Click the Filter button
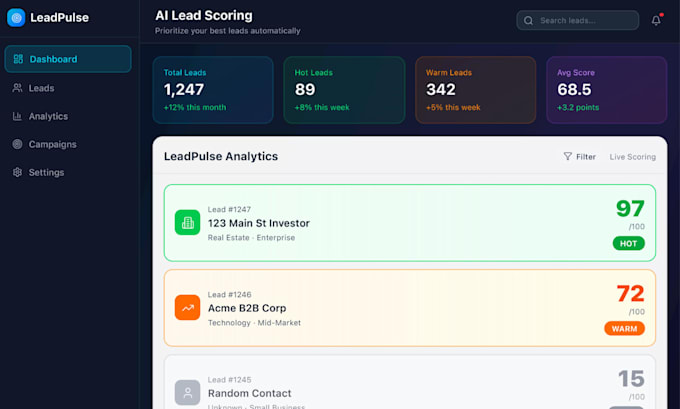 click(580, 157)
